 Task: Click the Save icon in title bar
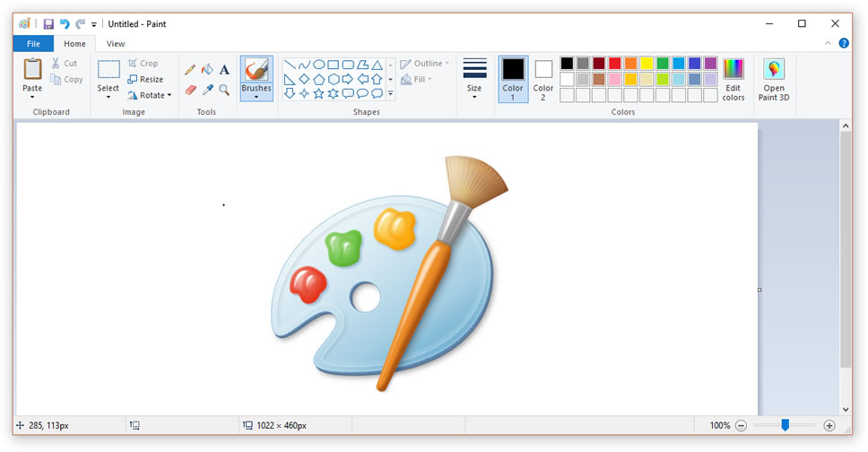point(48,24)
